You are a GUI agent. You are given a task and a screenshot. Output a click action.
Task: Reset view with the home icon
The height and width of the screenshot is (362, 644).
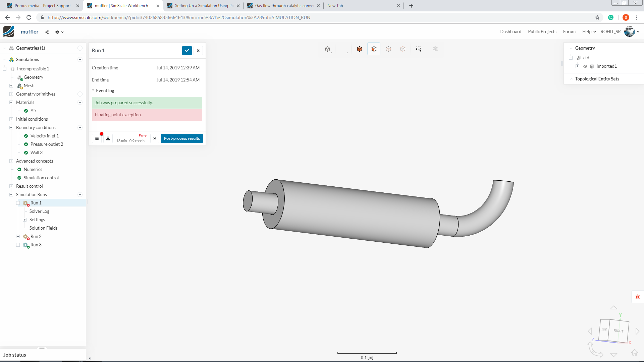tap(634, 353)
